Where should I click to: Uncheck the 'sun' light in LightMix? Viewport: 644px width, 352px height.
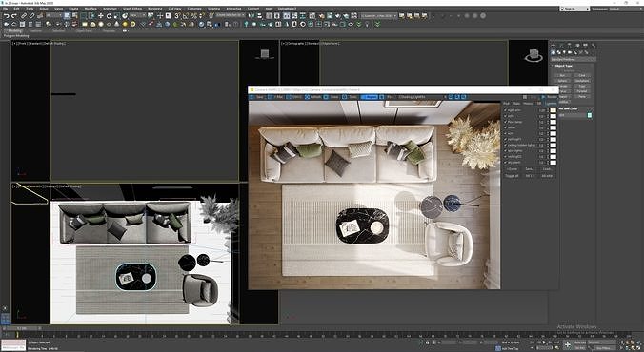click(505, 133)
